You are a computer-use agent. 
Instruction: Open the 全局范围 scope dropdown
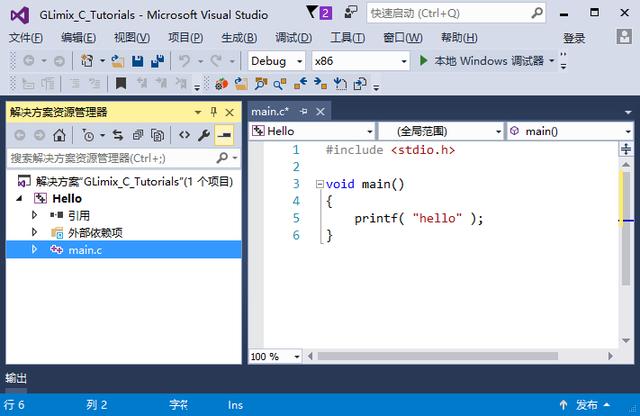(441, 131)
